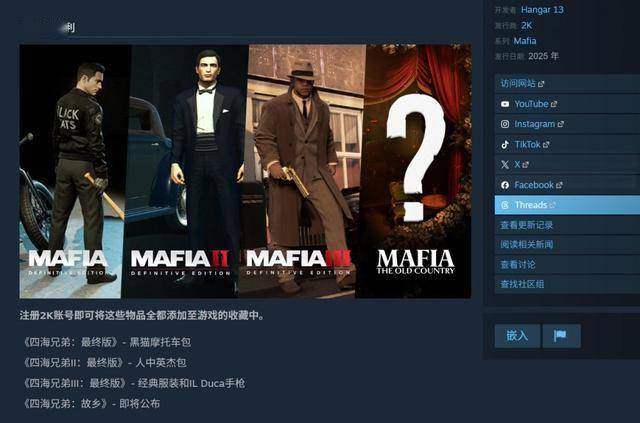640x423 pixels.
Task: Open the Hangar 13 developer link
Action: click(x=542, y=10)
